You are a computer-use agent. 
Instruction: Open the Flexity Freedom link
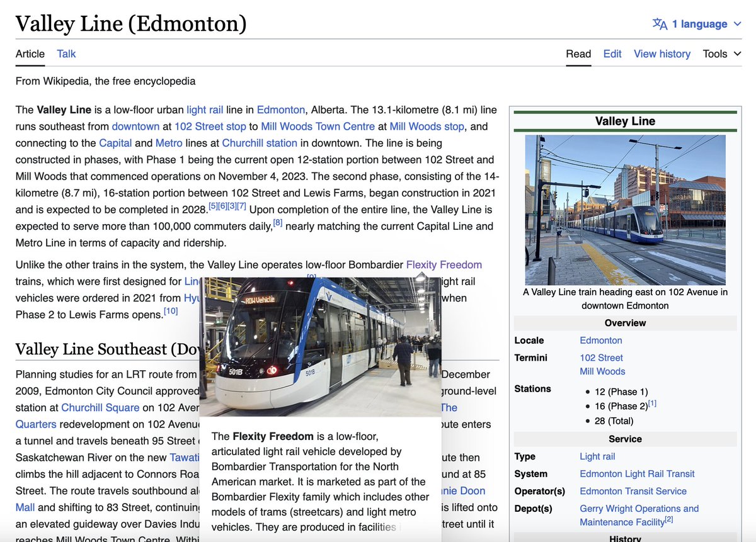point(444,265)
